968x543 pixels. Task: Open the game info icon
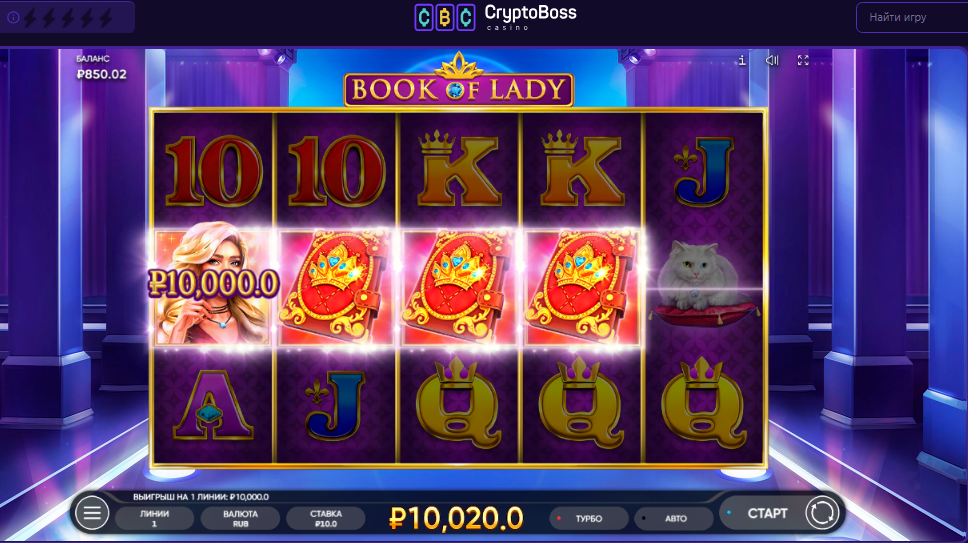742,60
